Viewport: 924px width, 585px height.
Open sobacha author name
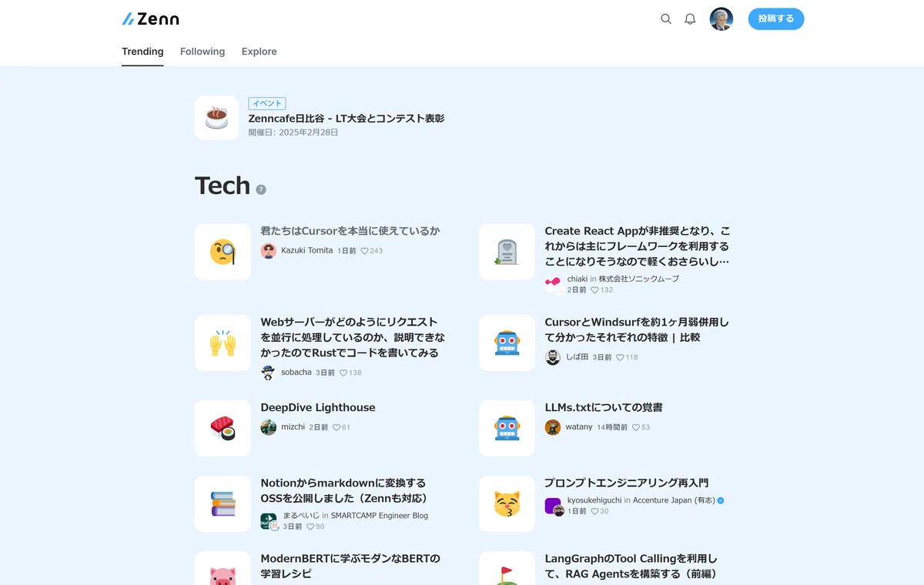296,373
